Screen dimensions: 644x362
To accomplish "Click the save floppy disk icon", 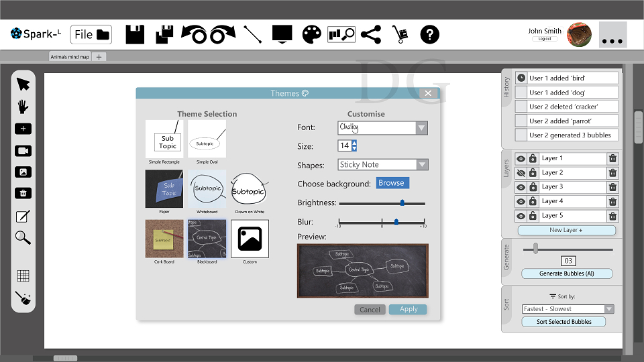I will tap(135, 34).
